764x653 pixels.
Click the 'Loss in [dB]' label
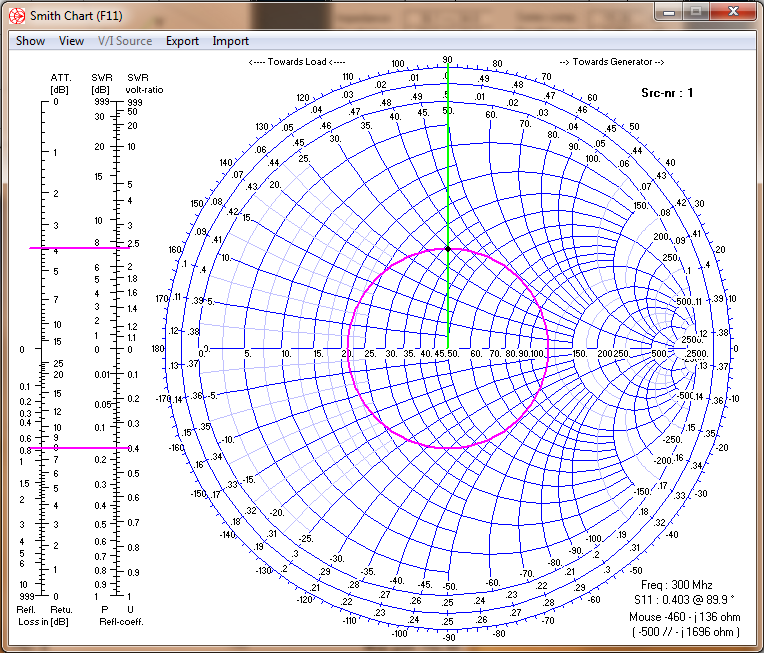pos(43,622)
